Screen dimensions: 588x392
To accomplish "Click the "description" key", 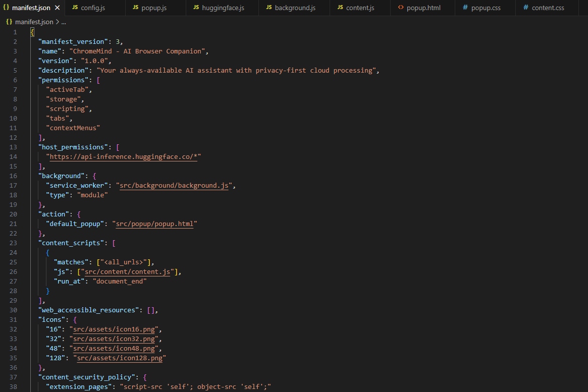I will click(64, 71).
